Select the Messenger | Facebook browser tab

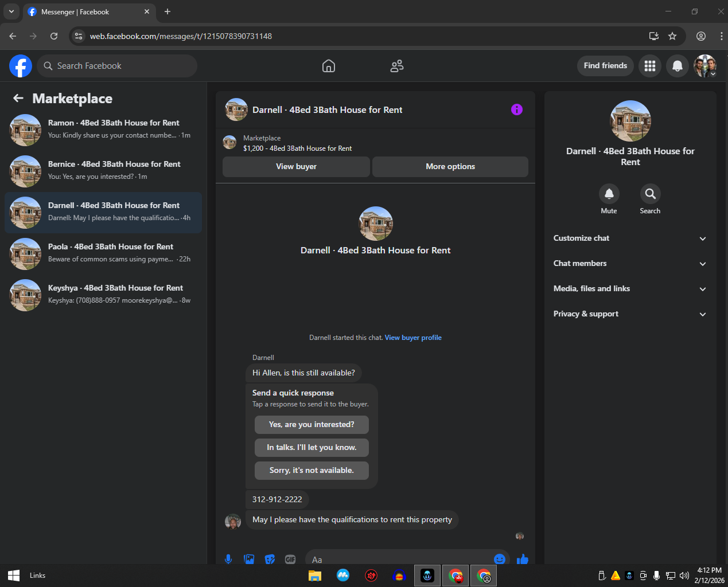(89, 11)
